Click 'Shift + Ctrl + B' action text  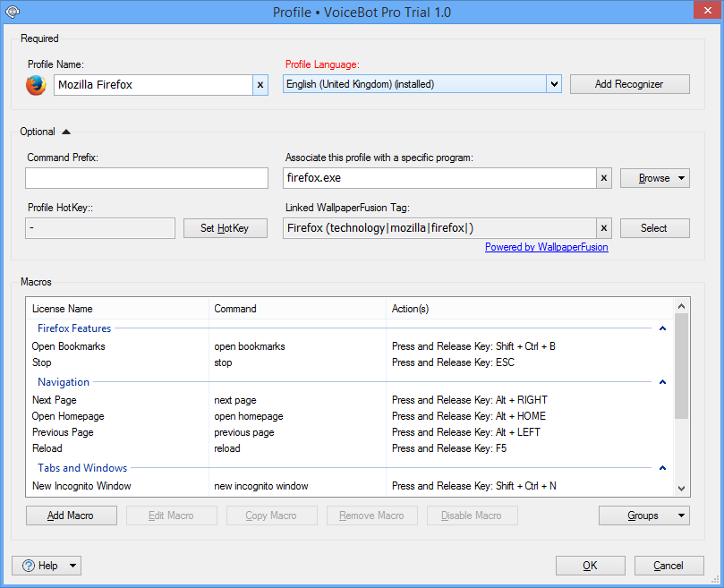(x=525, y=346)
